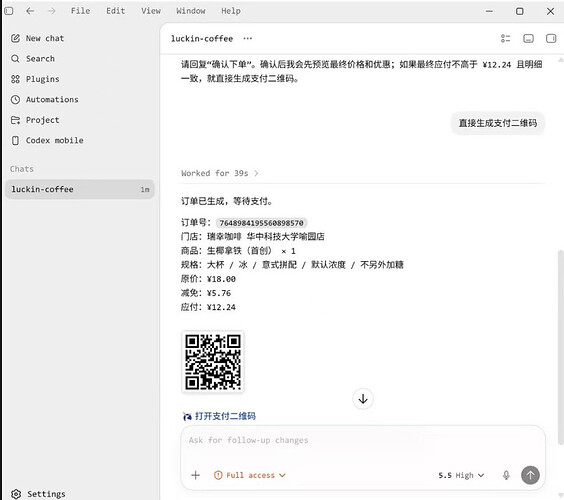Open the Plugins page
564x500 pixels.
[x=42, y=79]
